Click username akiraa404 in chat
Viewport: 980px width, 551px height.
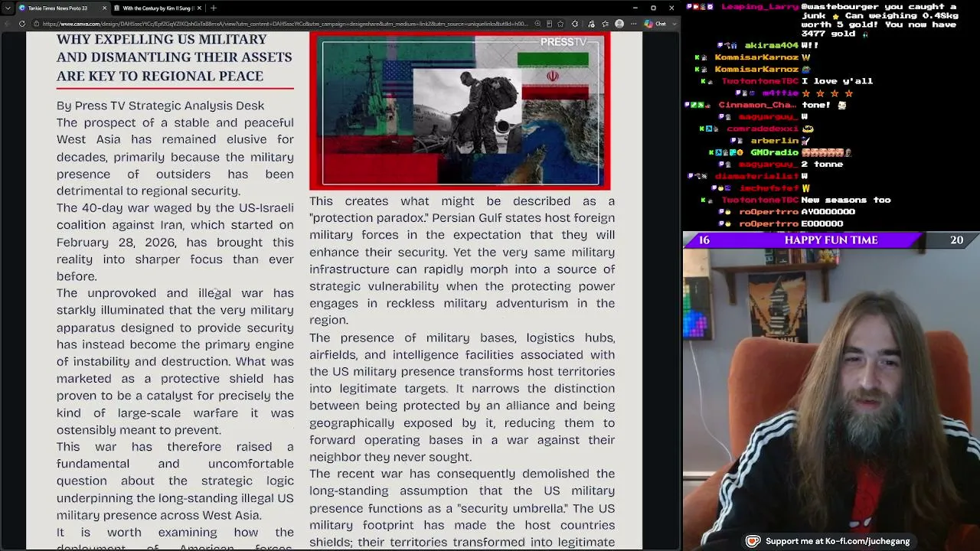[771, 45]
